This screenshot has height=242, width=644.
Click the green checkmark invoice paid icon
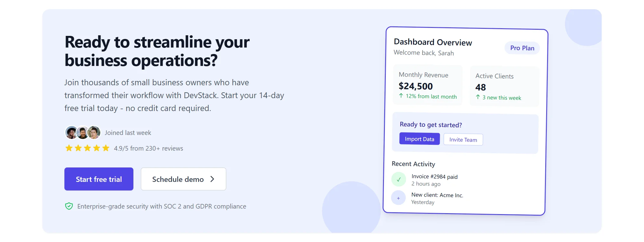coord(399,179)
